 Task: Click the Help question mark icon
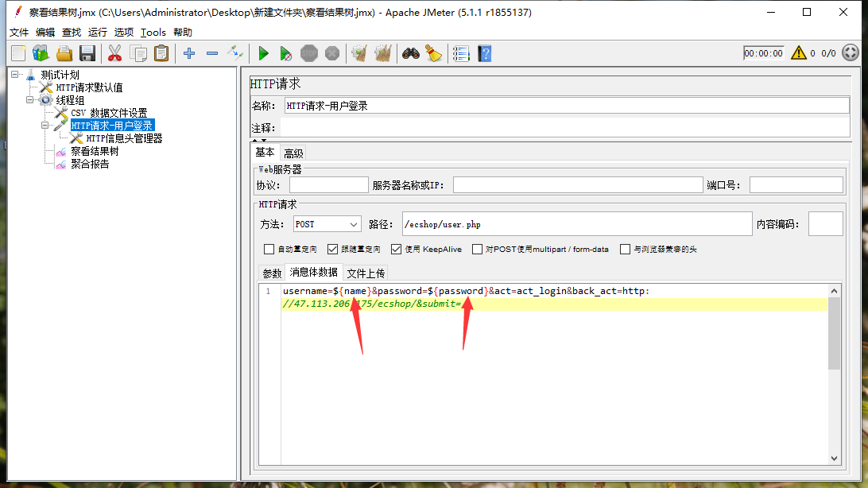tap(484, 54)
